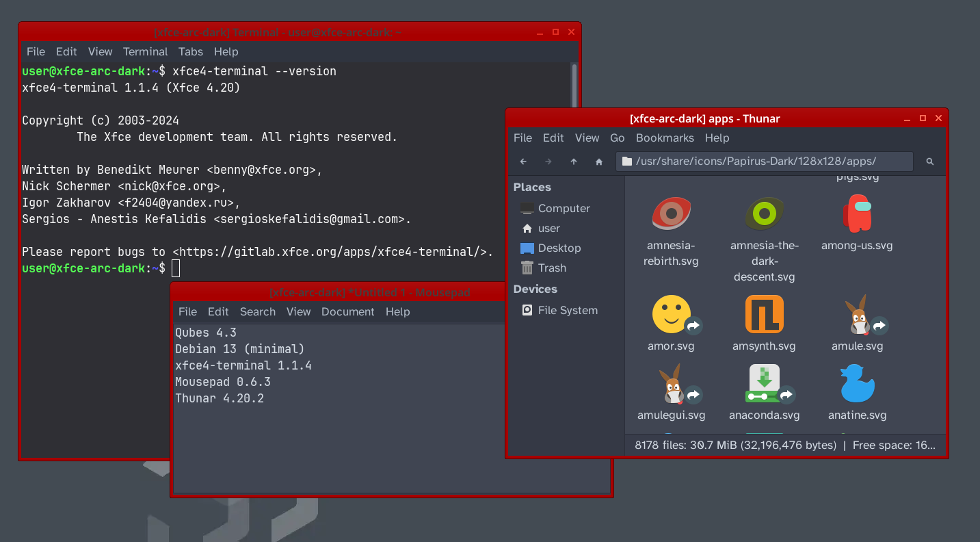Go to home folder via toolbar icon
Screen dimensions: 980x542
[x=599, y=162]
